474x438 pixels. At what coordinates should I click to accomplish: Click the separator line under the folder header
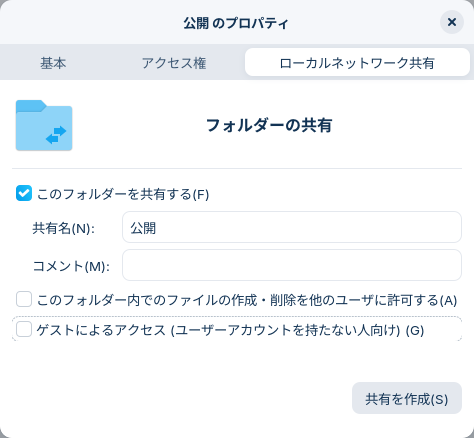click(237, 168)
